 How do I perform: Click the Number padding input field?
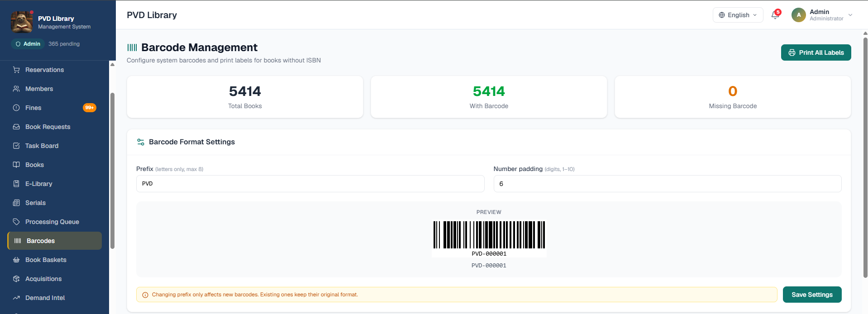coord(668,184)
